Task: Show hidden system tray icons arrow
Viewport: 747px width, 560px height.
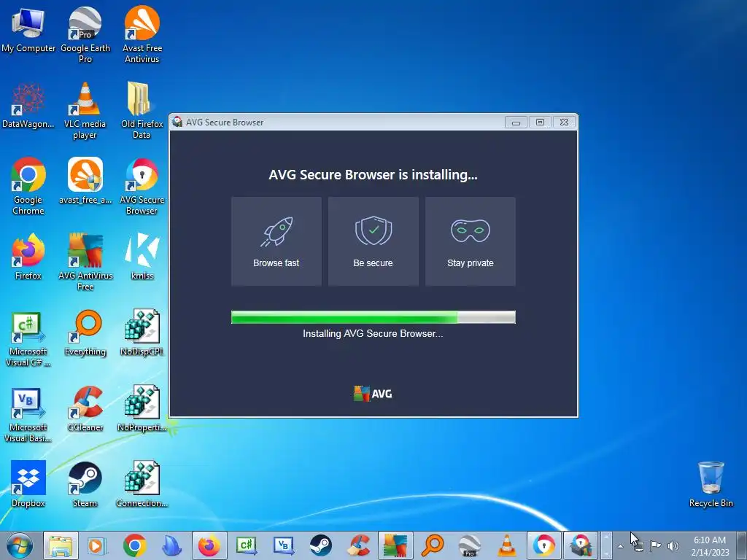Action: coord(620,546)
